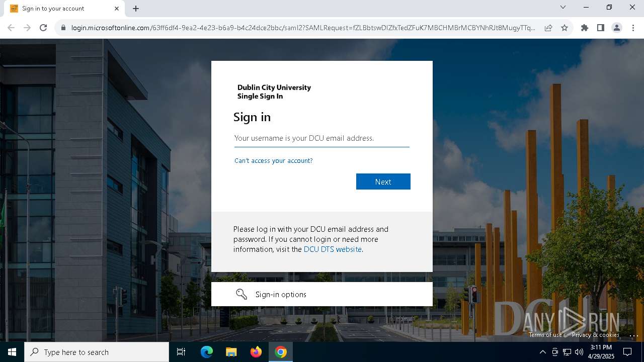Open a new tab with plus button
This screenshot has width=644, height=362.
136,9
